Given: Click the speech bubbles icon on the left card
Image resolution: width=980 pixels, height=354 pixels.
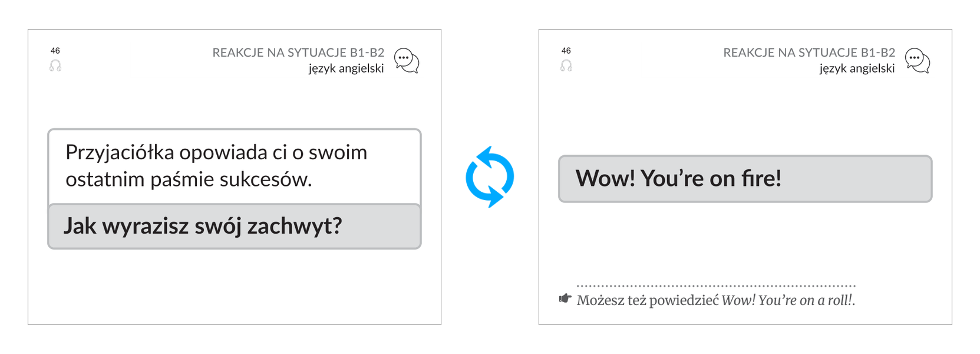Looking at the screenshot, I should 407,61.
